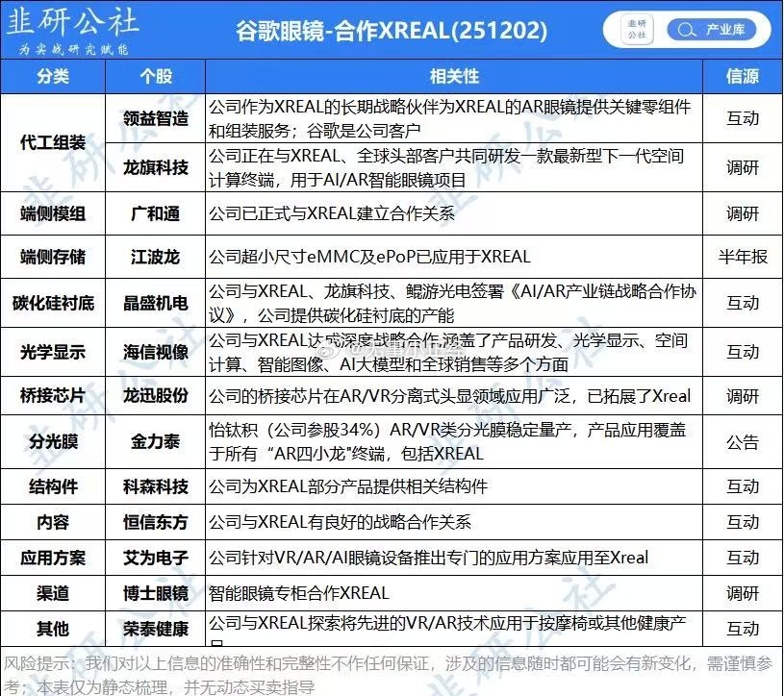Screen dimensions: 784x696
Task: Click 互动 source in 荣泰健康 row
Action: pyautogui.click(x=743, y=629)
